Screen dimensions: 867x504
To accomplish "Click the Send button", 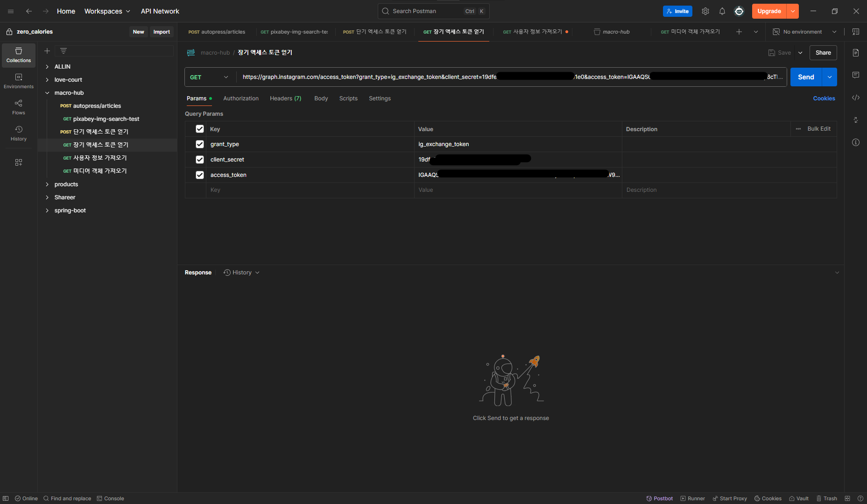I will [x=806, y=77].
